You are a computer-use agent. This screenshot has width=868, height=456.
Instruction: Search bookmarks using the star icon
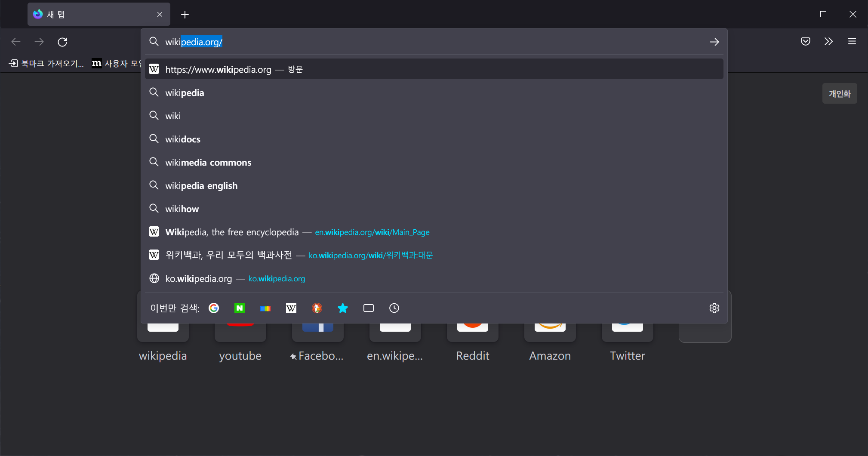(343, 308)
